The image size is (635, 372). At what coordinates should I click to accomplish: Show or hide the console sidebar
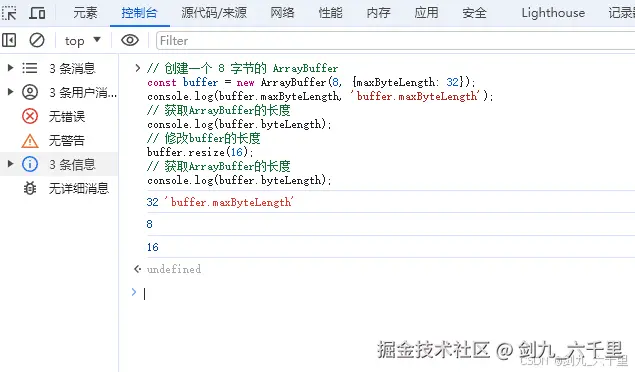coord(9,40)
